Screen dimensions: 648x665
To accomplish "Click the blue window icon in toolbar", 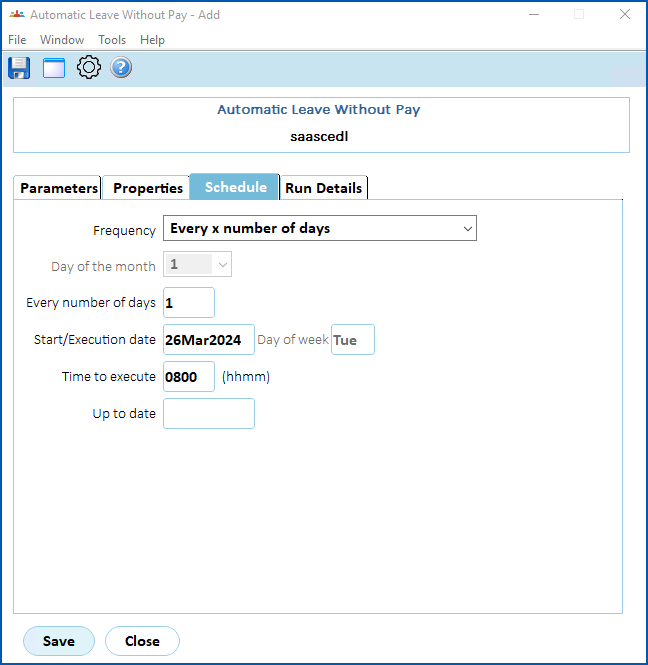I will [54, 68].
